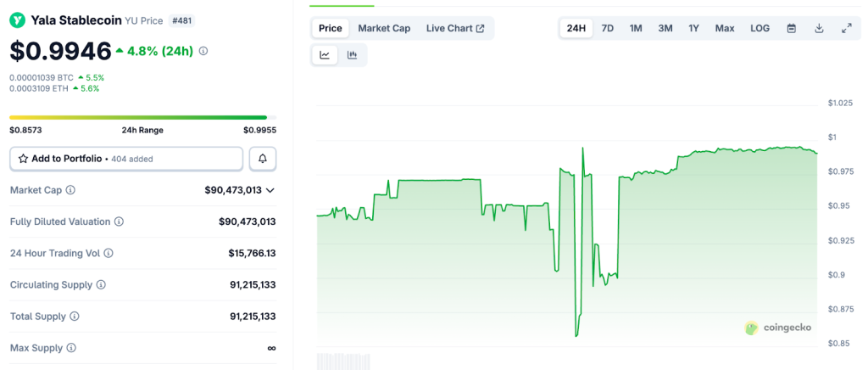868x370 pixels.
Task: Choose the 1Y chart range
Action: pos(693,28)
